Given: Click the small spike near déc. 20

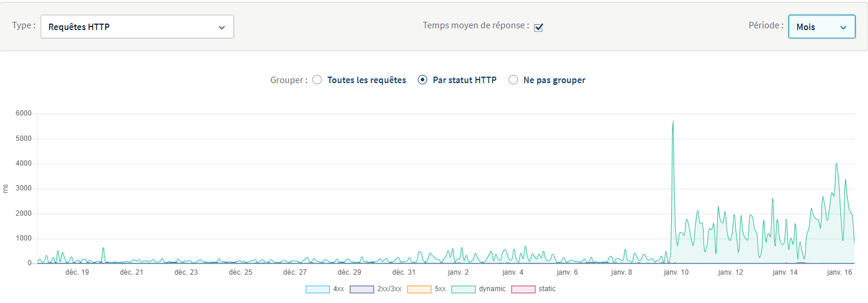Looking at the screenshot, I should point(103,249).
